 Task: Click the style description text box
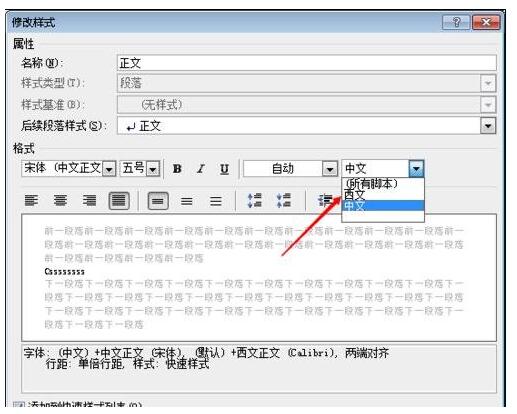tap(259, 369)
